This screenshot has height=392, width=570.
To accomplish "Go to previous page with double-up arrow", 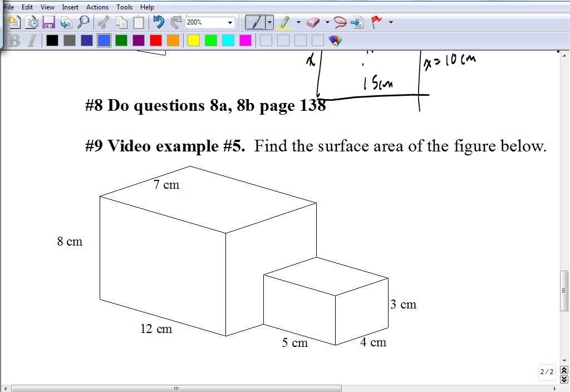I will [564, 370].
